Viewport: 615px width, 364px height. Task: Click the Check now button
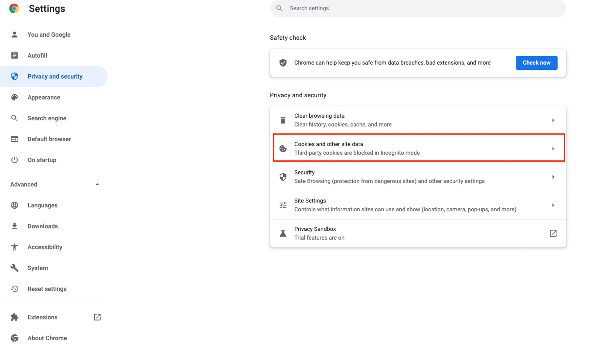click(x=536, y=63)
